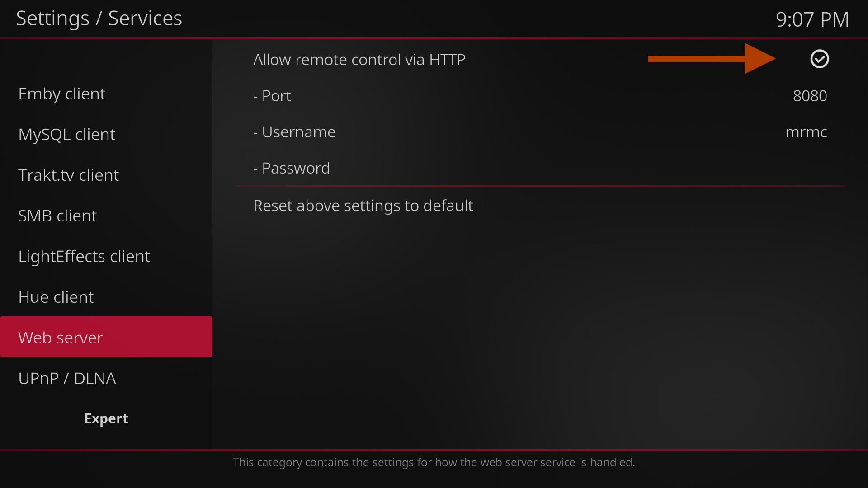Click the Username setting label
The image size is (868, 488).
coord(294,132)
